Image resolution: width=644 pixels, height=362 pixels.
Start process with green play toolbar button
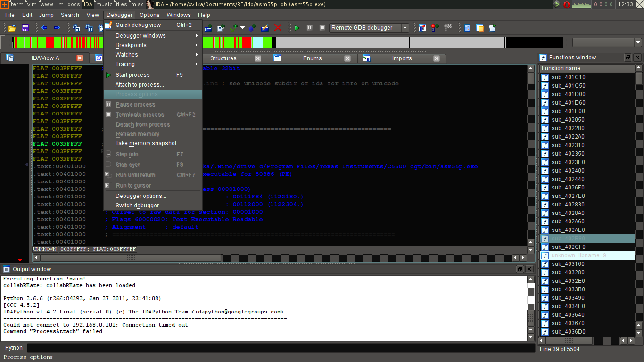pos(297,28)
